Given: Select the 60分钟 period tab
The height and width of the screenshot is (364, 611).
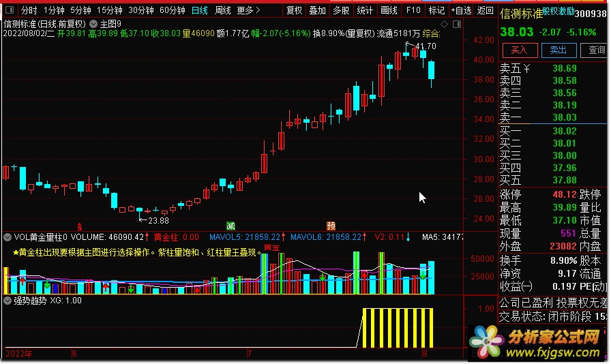Looking at the screenshot, I should (x=173, y=10).
